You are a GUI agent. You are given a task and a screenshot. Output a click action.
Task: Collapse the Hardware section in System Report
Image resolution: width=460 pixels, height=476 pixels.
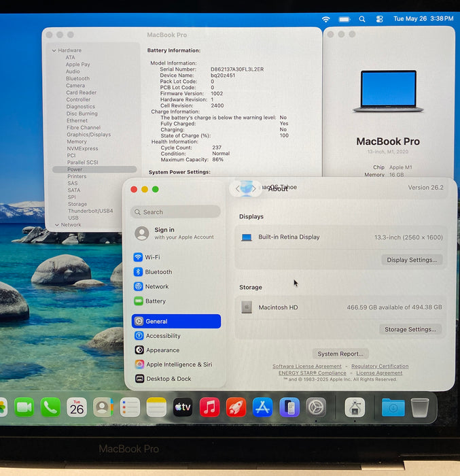pos(54,50)
